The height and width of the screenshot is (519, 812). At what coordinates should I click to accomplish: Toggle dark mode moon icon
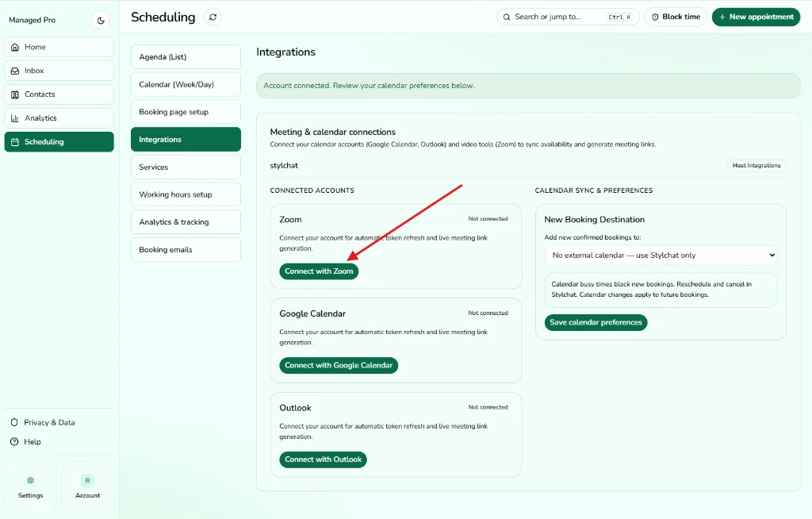click(101, 21)
